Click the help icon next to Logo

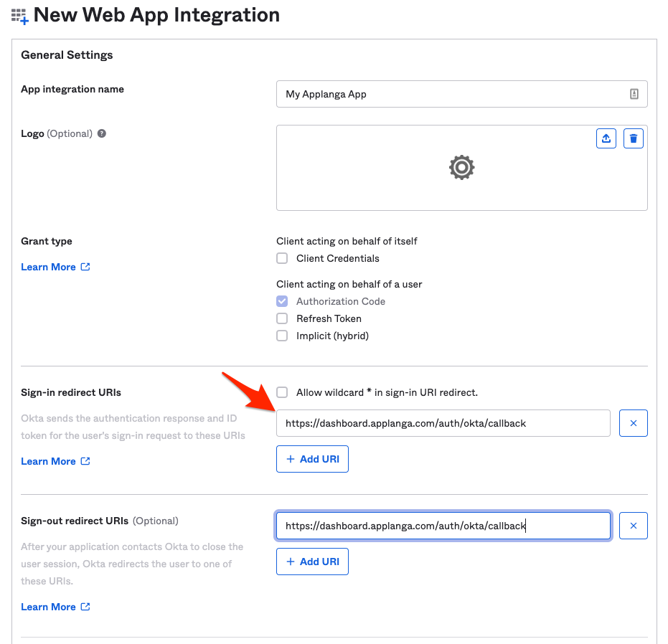click(101, 133)
